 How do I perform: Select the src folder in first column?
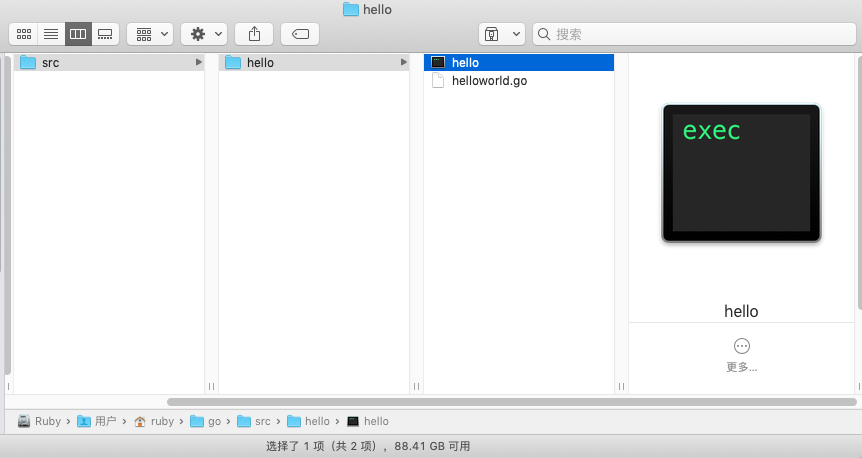[50, 63]
